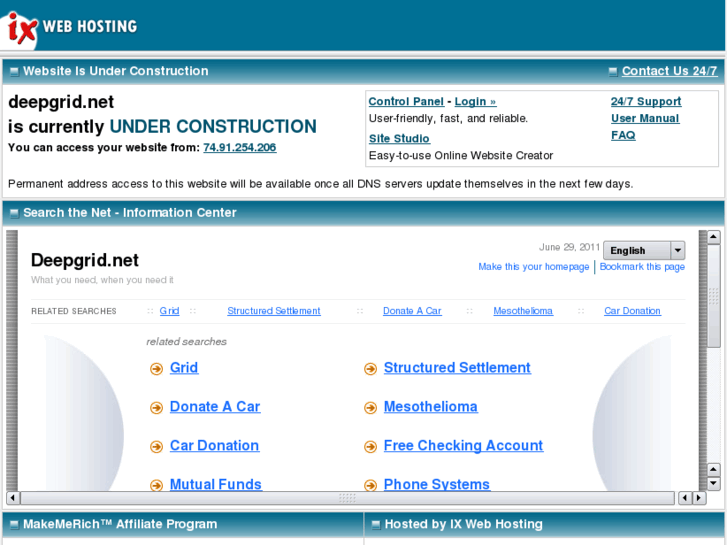This screenshot has width=727, height=545.
Task: Click Make this your homepage
Action: click(x=534, y=267)
